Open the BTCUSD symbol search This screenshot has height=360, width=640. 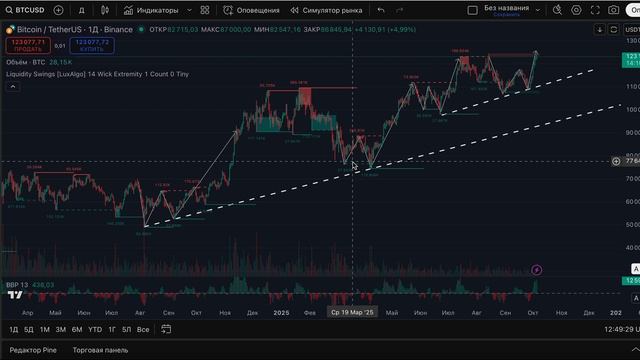point(25,10)
